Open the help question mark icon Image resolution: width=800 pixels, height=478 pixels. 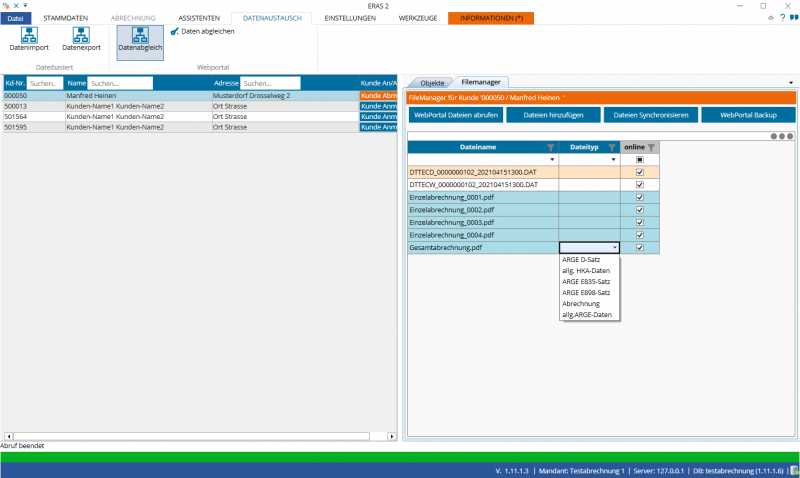(782, 18)
